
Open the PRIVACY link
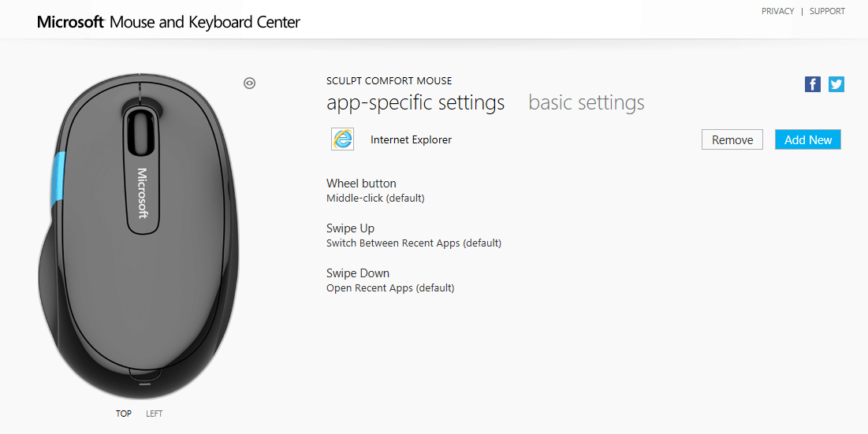[777, 12]
